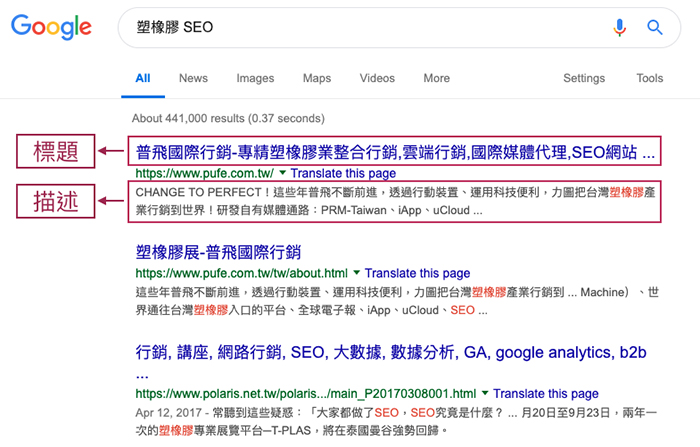Viewport: 700px width, 447px height.
Task: Expand the dropdown arrow beside pufe.com.tw/ URL
Action: 282,172
